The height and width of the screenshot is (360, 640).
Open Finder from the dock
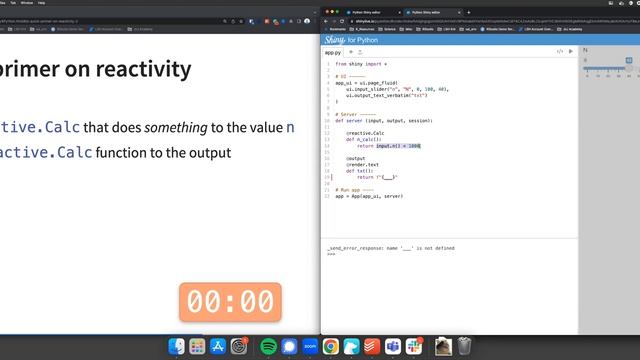point(176,347)
